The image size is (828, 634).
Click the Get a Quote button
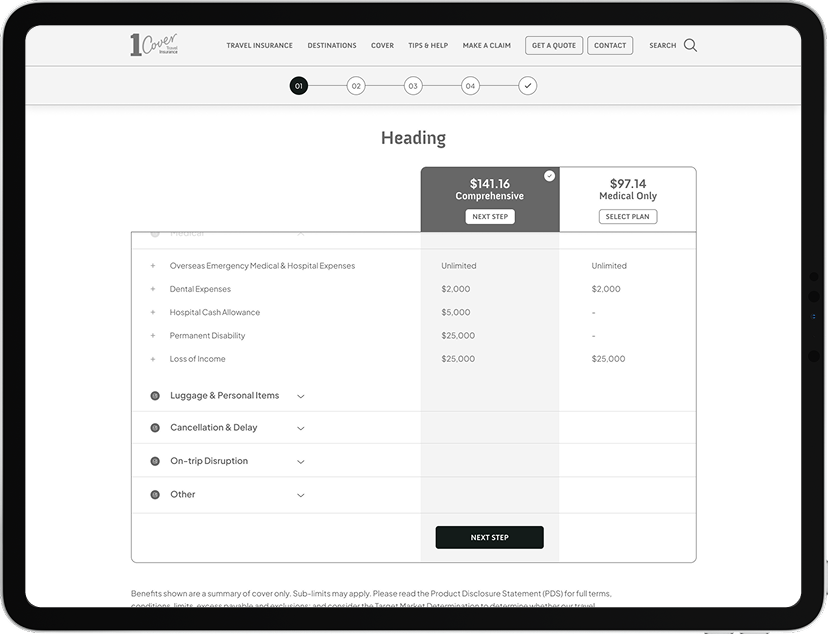553,45
